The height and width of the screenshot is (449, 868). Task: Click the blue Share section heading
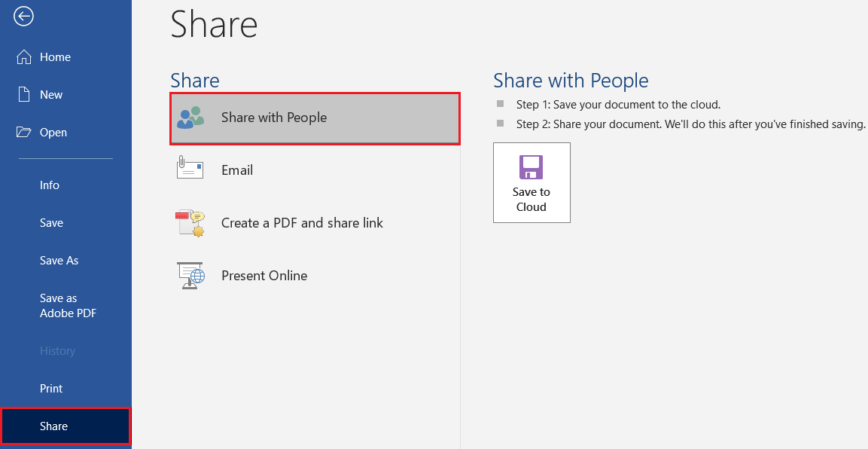(195, 81)
